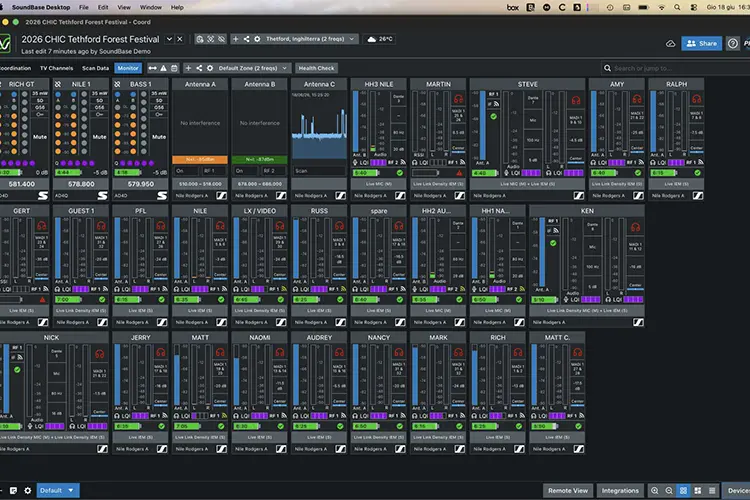Viewport: 750px width, 500px height.
Task: Share the Thetford location icon
Action: 246,39
